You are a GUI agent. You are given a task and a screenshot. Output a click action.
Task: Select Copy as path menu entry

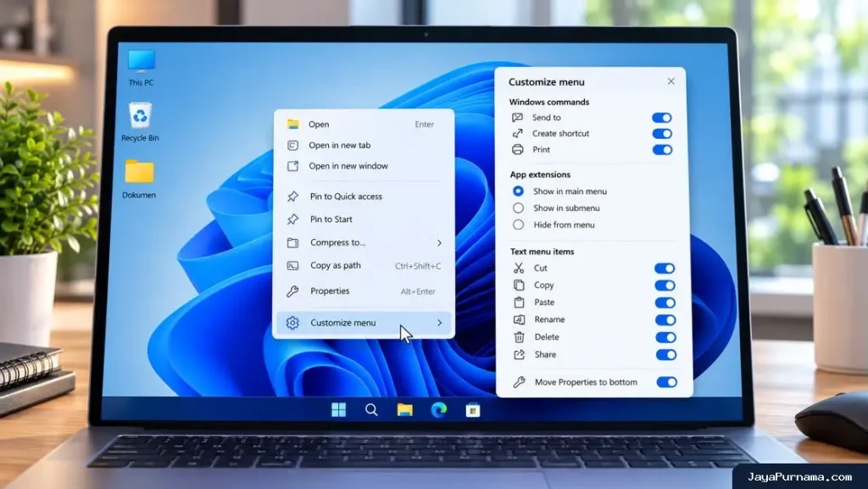364,266
